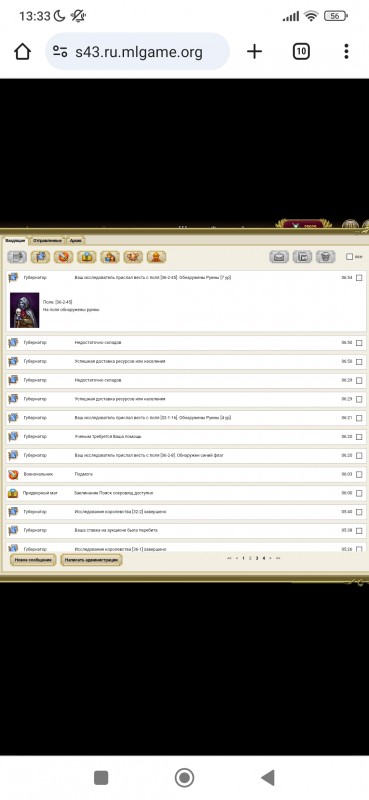
Task: Open site info icon in address bar
Action: (x=60, y=52)
